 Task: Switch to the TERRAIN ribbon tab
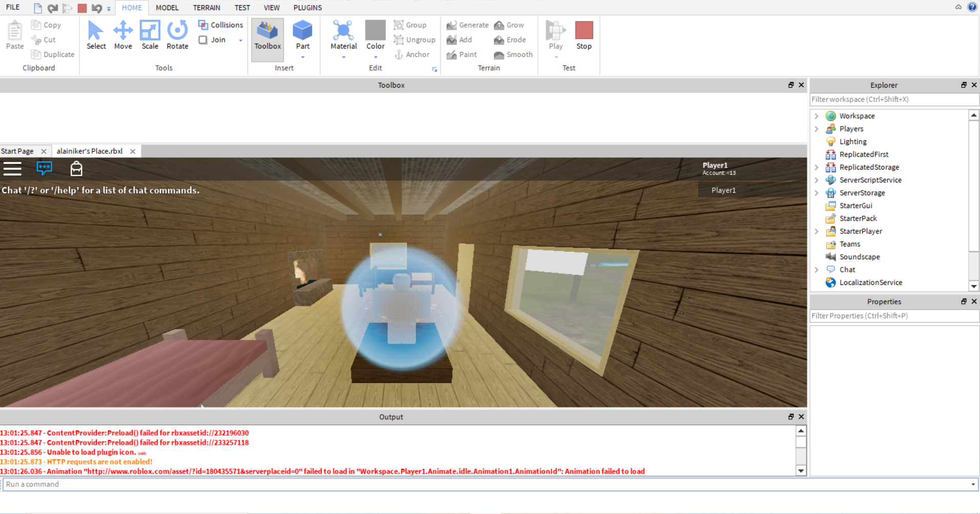206,8
